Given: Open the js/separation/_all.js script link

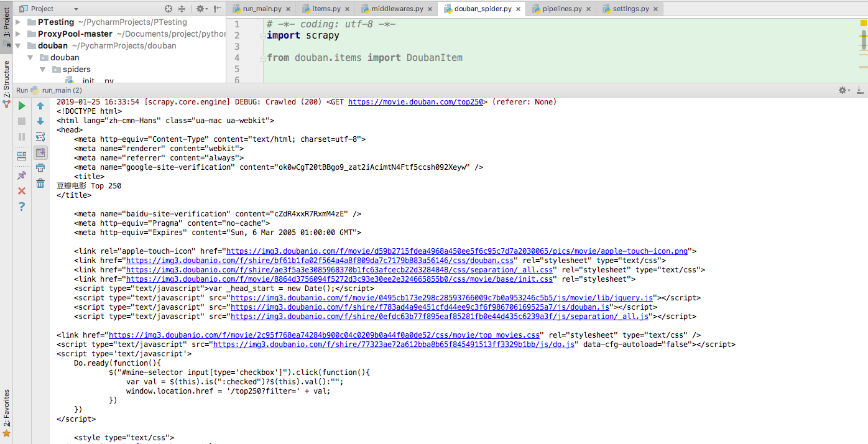Looking at the screenshot, I should 440,317.
